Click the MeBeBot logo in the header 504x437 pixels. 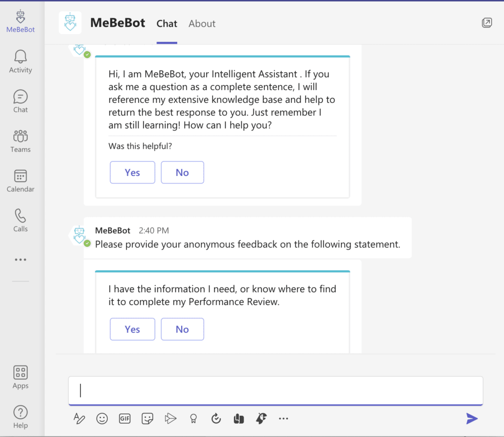(x=70, y=23)
